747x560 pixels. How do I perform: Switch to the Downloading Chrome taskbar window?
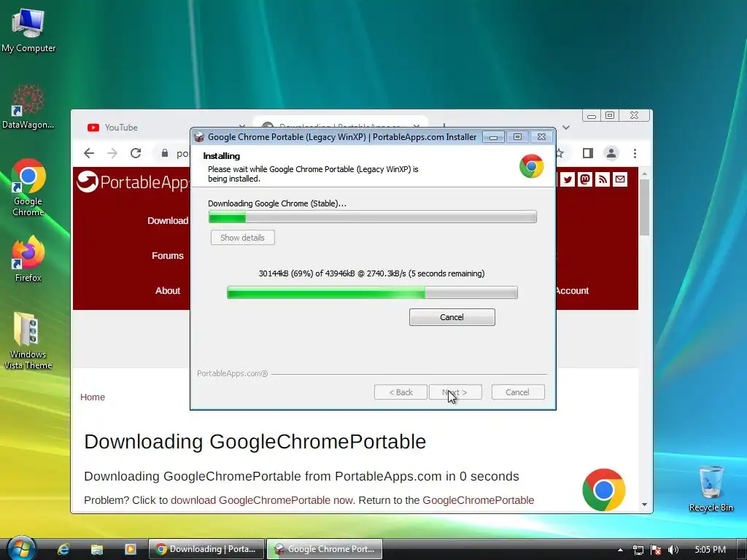click(x=206, y=549)
